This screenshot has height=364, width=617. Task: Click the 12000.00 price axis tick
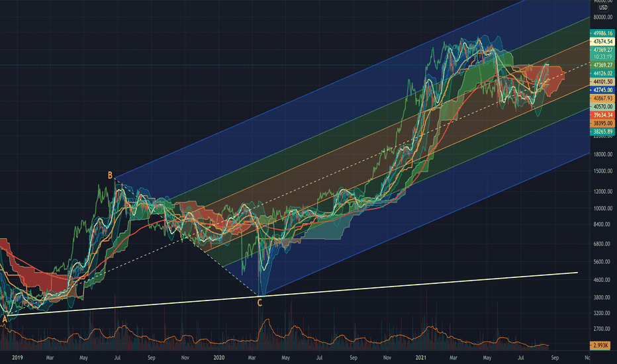click(603, 191)
